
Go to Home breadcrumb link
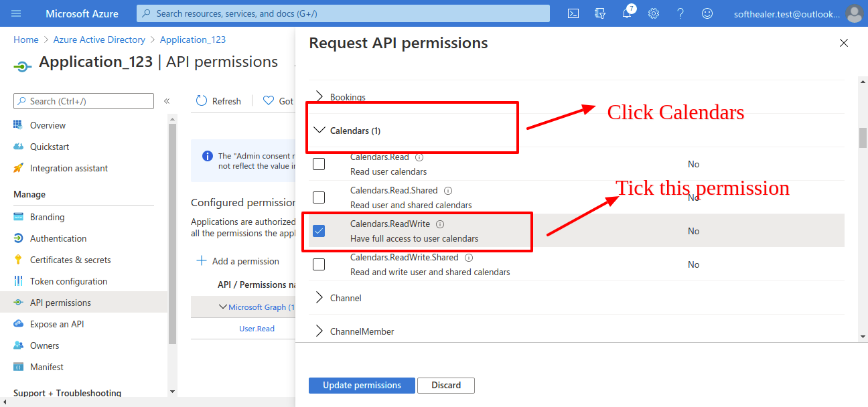tap(26, 39)
